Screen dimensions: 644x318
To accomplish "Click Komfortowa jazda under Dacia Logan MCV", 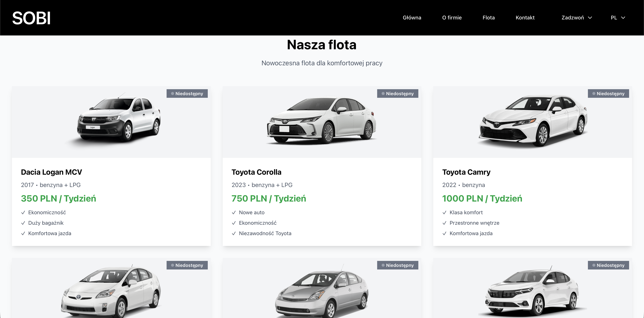I will pos(50,233).
